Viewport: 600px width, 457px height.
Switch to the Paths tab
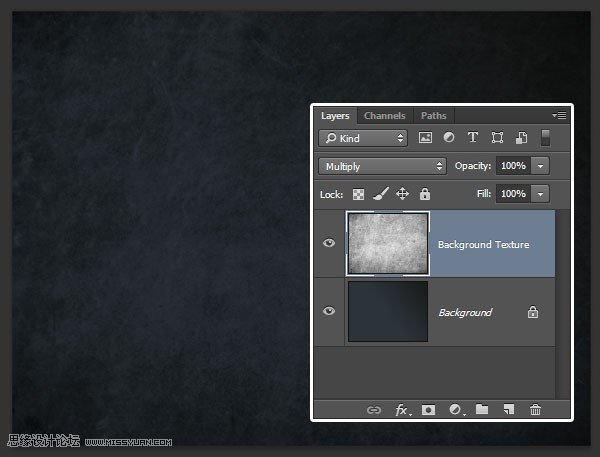click(433, 116)
